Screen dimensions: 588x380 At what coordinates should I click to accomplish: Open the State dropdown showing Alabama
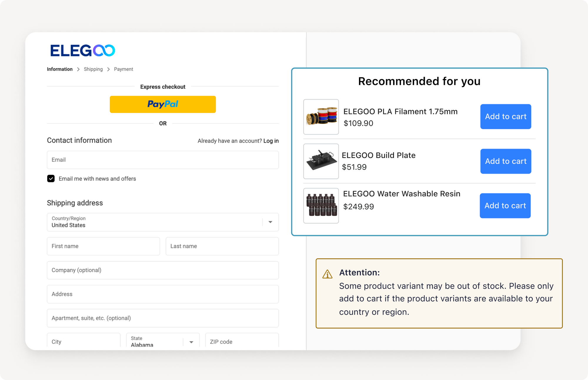163,341
